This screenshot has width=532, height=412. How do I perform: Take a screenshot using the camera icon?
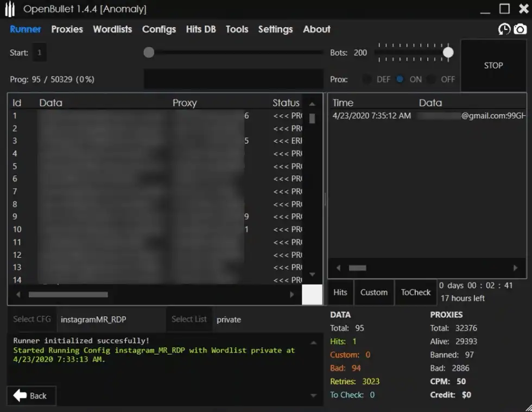point(520,29)
